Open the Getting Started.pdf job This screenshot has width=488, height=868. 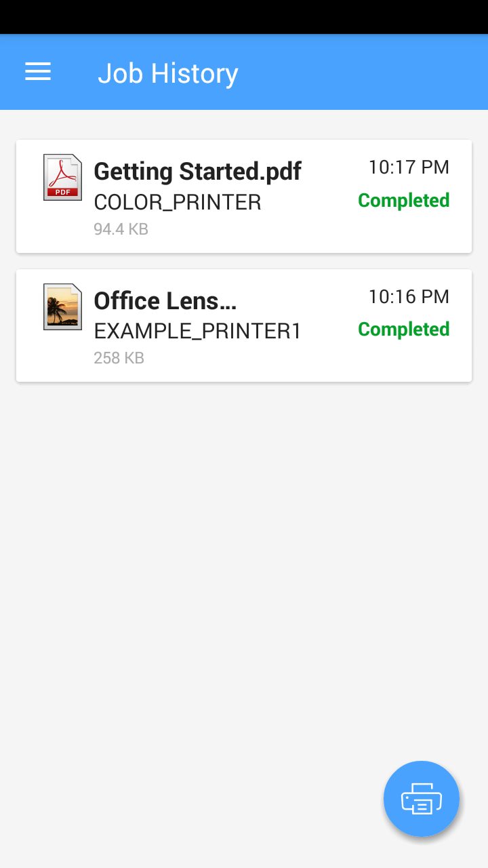point(197,172)
